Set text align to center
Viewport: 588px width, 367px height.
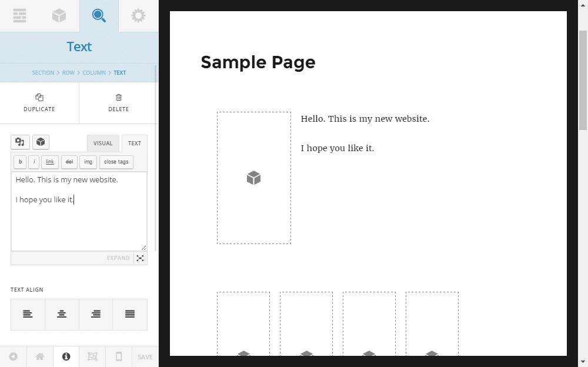[62, 315]
